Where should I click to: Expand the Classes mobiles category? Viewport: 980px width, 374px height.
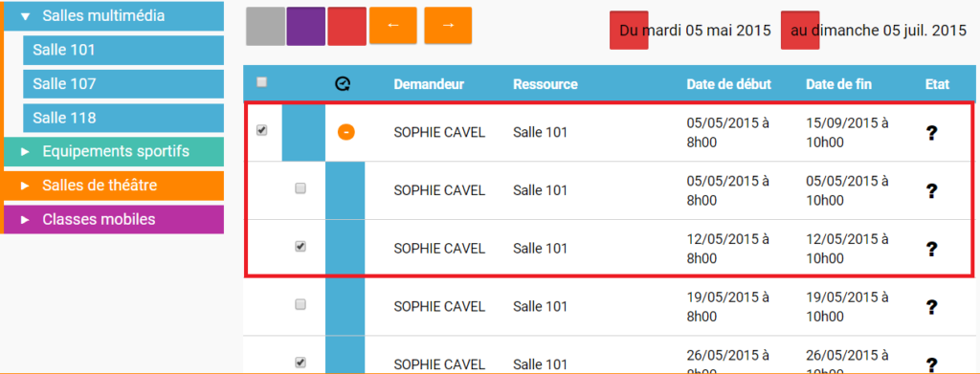coord(114,220)
